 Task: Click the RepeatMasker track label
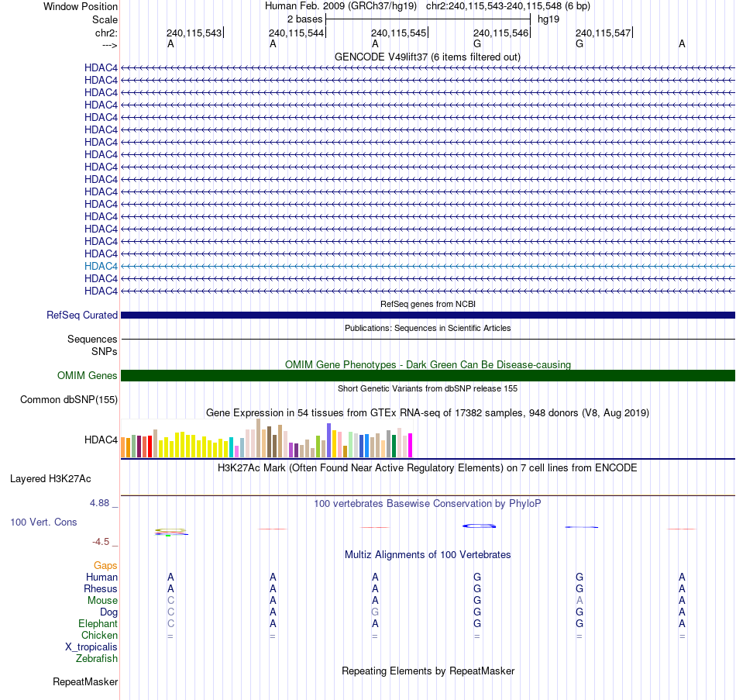85,681
